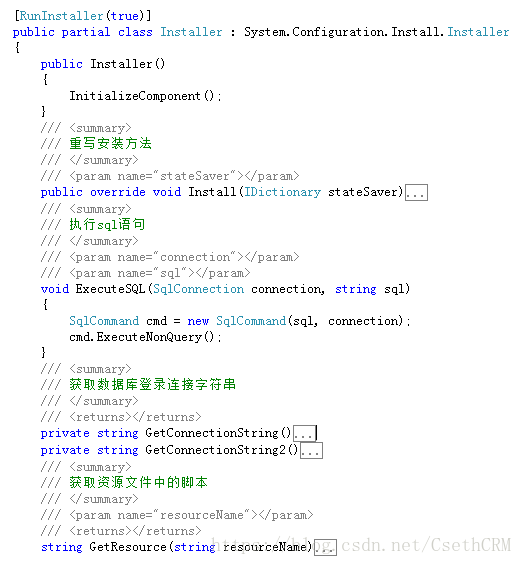Click the GetConnectionString2 method name
The height and width of the screenshot is (565, 522).
pos(215,450)
